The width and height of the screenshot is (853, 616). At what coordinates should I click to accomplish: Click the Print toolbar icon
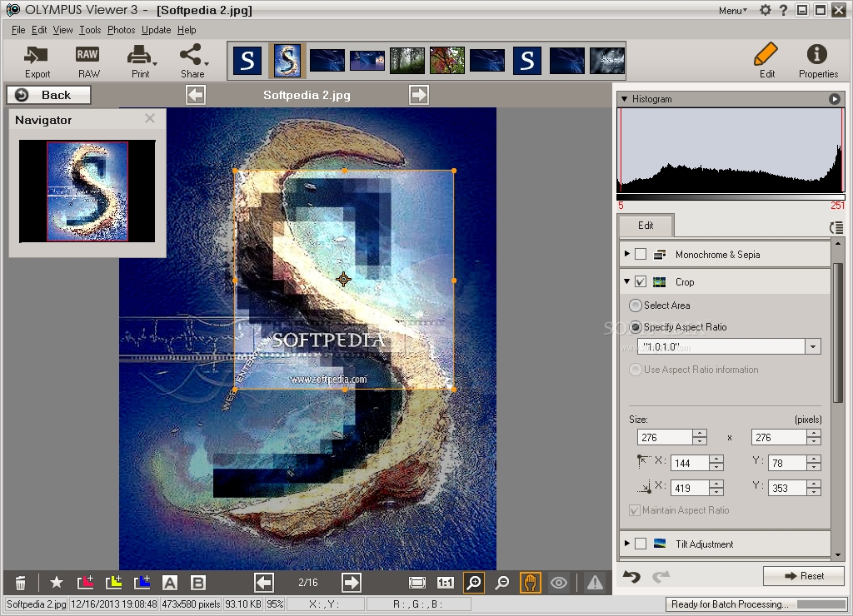point(141,62)
